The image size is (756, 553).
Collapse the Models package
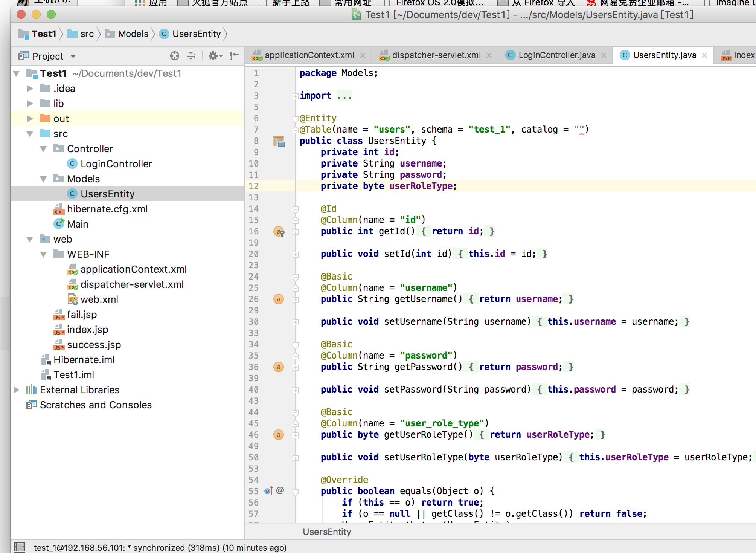click(x=43, y=179)
